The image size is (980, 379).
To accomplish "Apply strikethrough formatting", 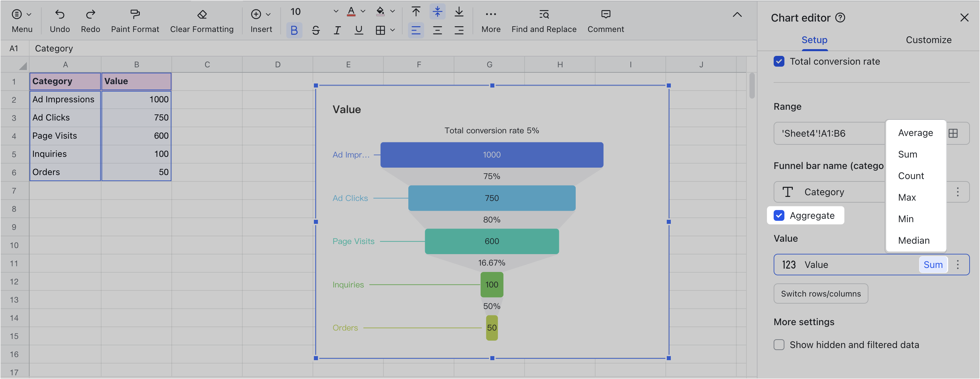I will (x=316, y=30).
